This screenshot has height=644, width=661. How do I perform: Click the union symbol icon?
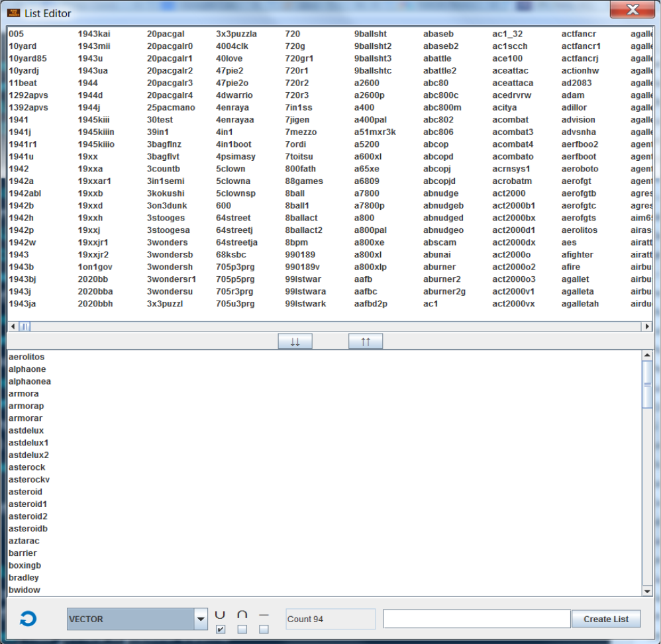tap(220, 614)
